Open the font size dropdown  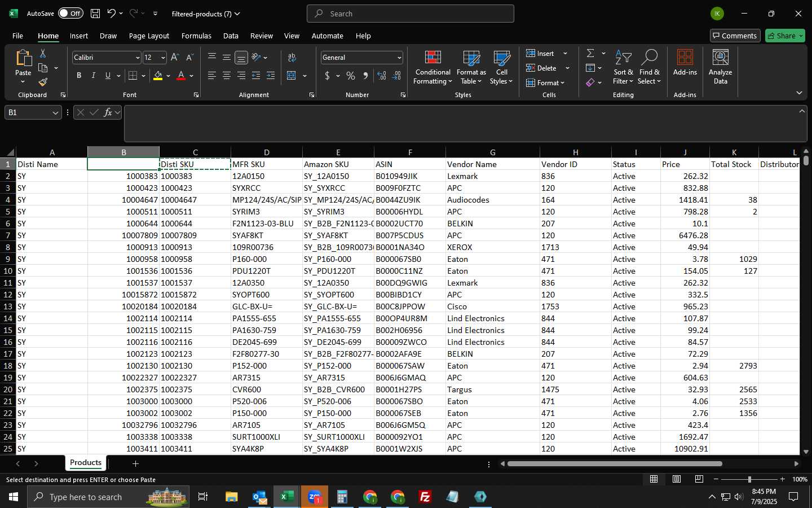click(163, 58)
